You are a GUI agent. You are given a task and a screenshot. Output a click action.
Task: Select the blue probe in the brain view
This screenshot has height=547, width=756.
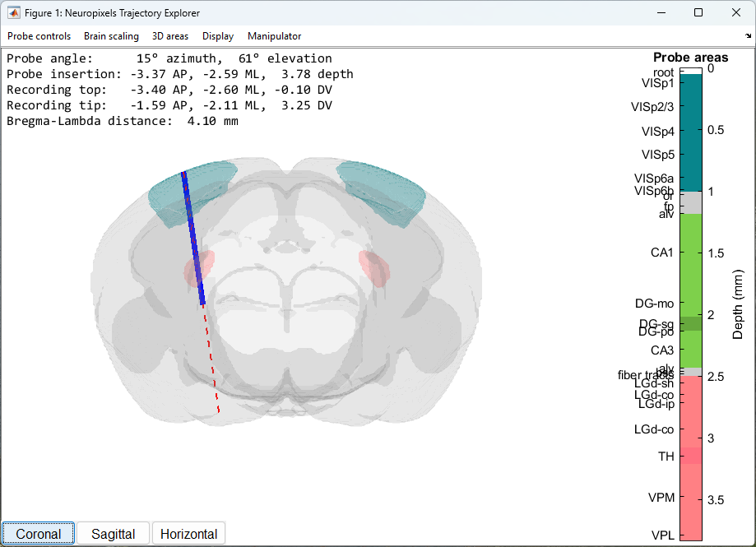[193, 239]
